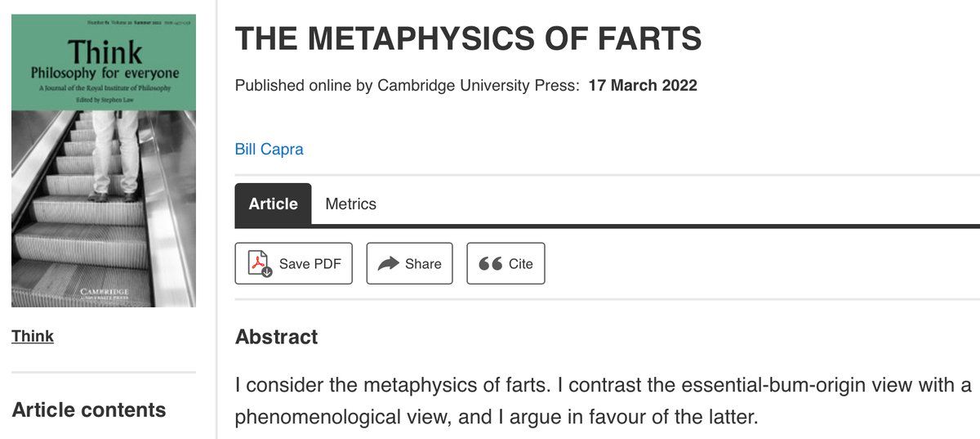Click the green Think title banner on cover
This screenshot has width=980, height=439.
click(104, 57)
